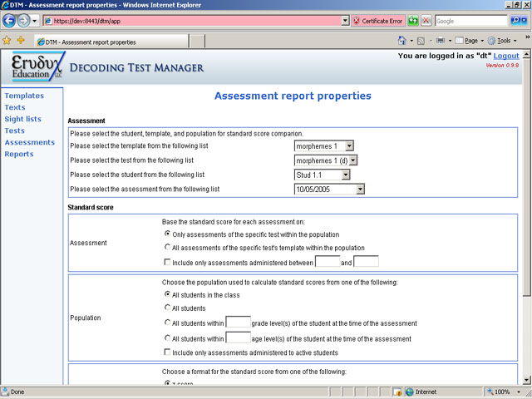Expand the command bar overflow chevron
The width and height of the screenshot is (532, 399).
click(527, 37)
